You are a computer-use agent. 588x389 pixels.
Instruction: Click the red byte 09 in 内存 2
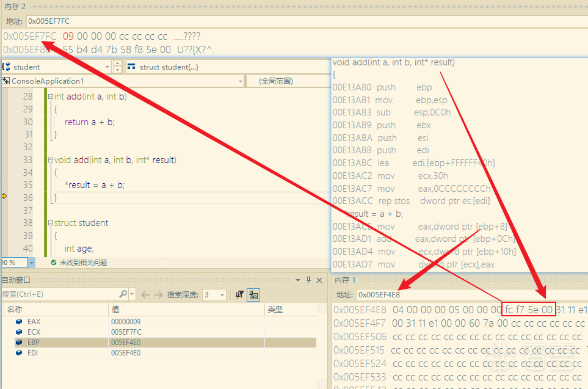click(x=68, y=37)
